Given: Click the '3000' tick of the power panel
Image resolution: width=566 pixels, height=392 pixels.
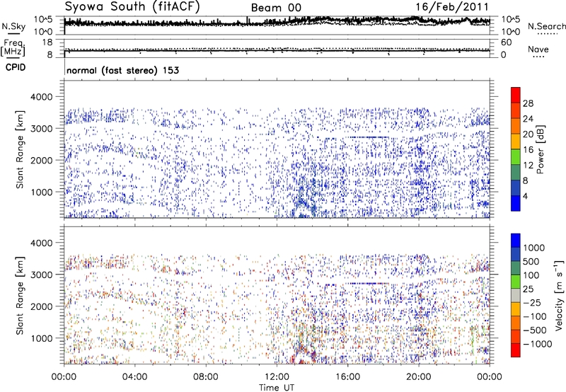Looking at the screenshot, I should [41, 129].
